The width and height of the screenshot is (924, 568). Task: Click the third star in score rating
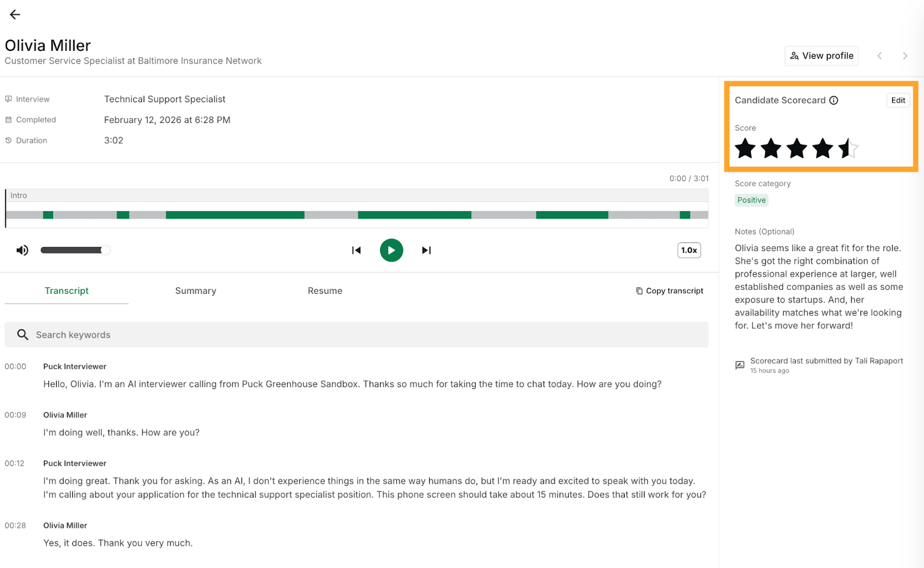click(797, 148)
